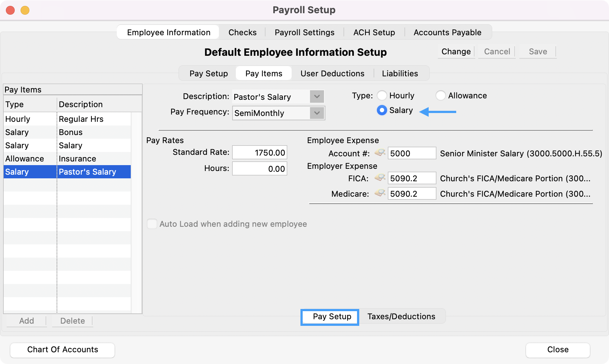Click the Hours input field
Screen dimensions: 609x364
click(x=260, y=169)
